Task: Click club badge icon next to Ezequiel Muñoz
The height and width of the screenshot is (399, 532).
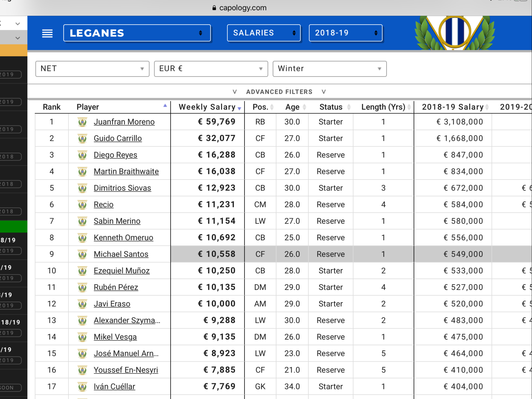Action: (82, 271)
